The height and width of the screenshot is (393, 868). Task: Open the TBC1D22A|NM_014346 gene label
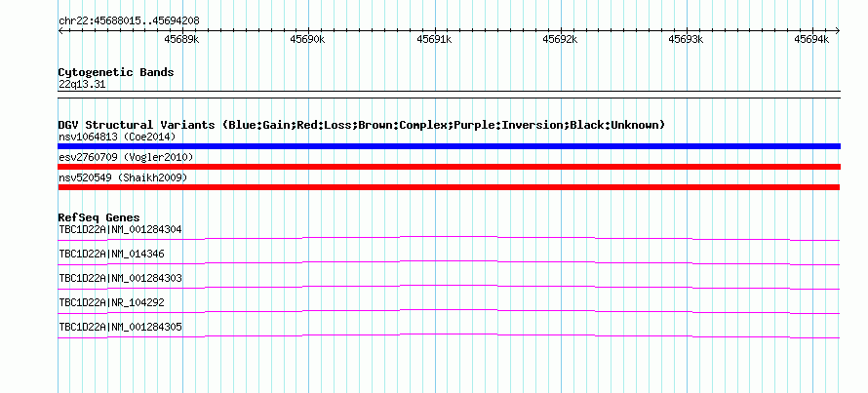[x=111, y=255]
